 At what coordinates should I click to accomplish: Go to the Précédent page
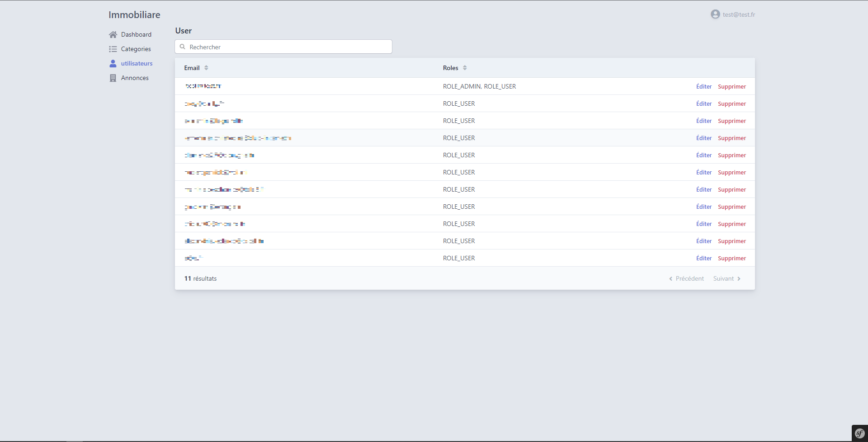click(x=687, y=279)
